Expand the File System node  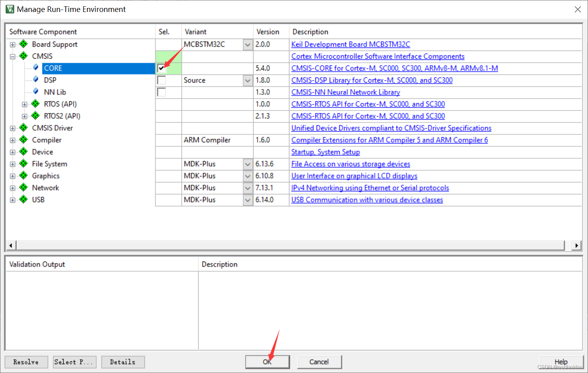tap(13, 164)
